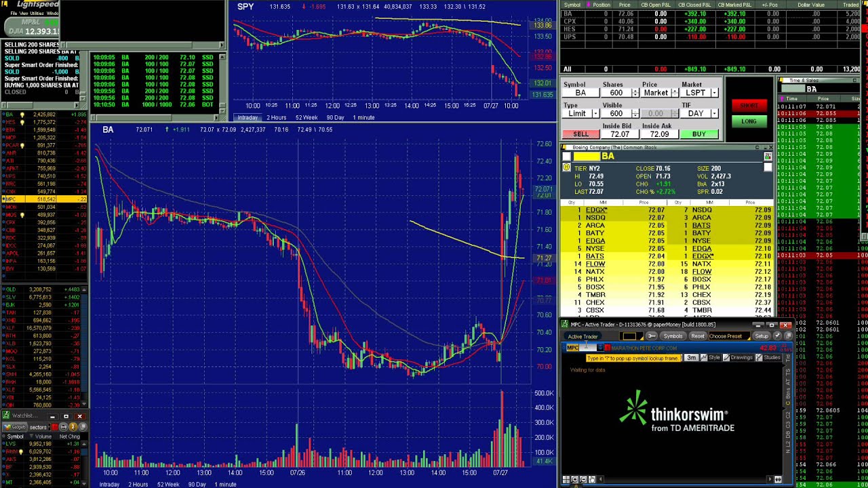Click the print icon in Watchlist window
The height and width of the screenshot is (488, 868).
coord(64,427)
